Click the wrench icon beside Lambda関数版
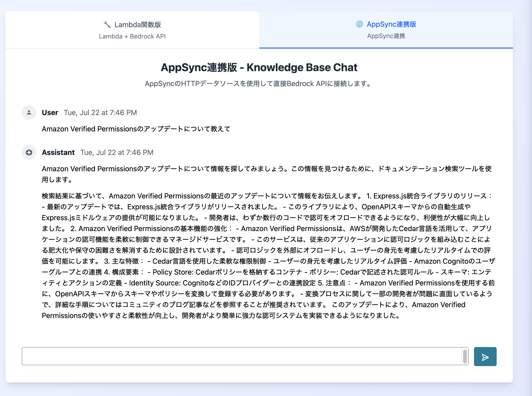Screen dimensions: 532x396 pyautogui.click(x=107, y=24)
